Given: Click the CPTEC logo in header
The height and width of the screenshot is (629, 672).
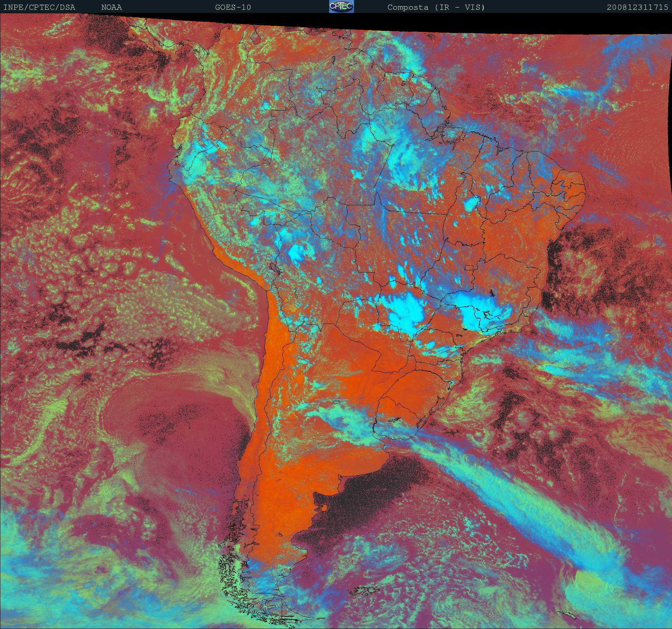Looking at the screenshot, I should (341, 6).
